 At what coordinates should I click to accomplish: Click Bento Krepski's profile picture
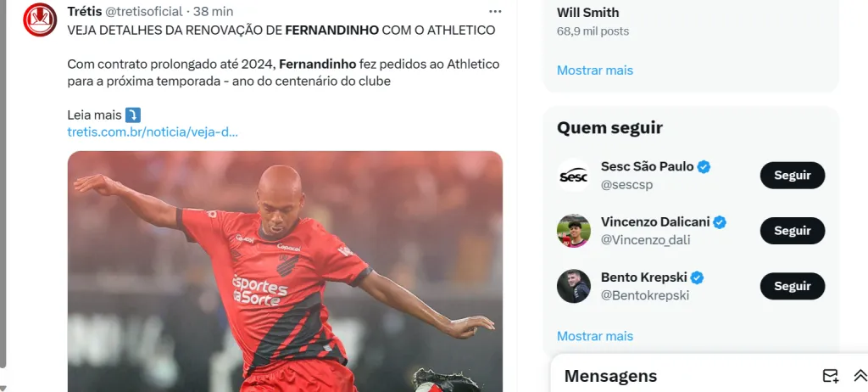tap(574, 286)
